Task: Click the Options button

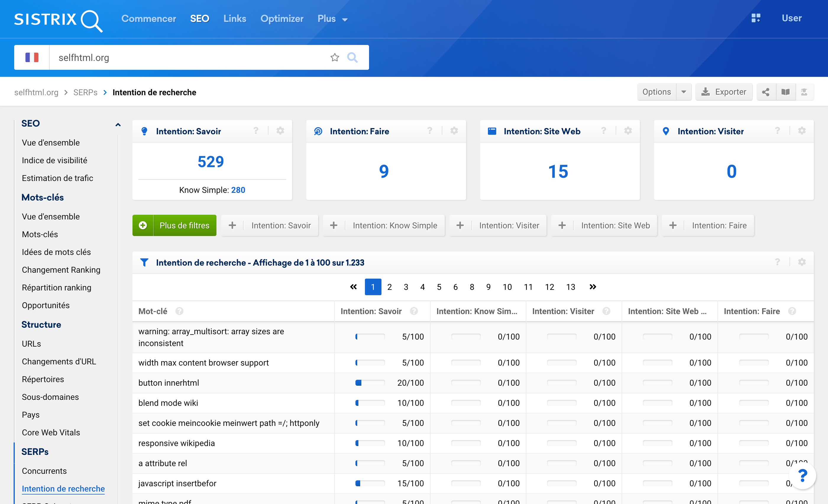Action: pyautogui.click(x=656, y=92)
